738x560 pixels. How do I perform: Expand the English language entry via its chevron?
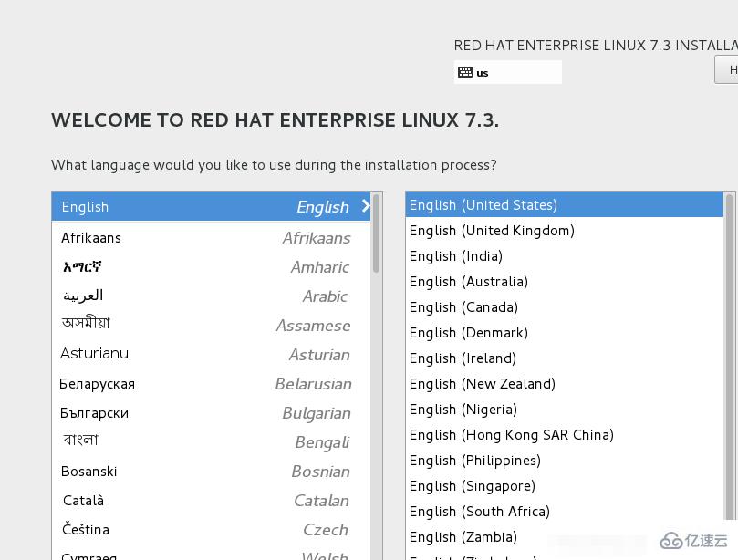point(366,206)
